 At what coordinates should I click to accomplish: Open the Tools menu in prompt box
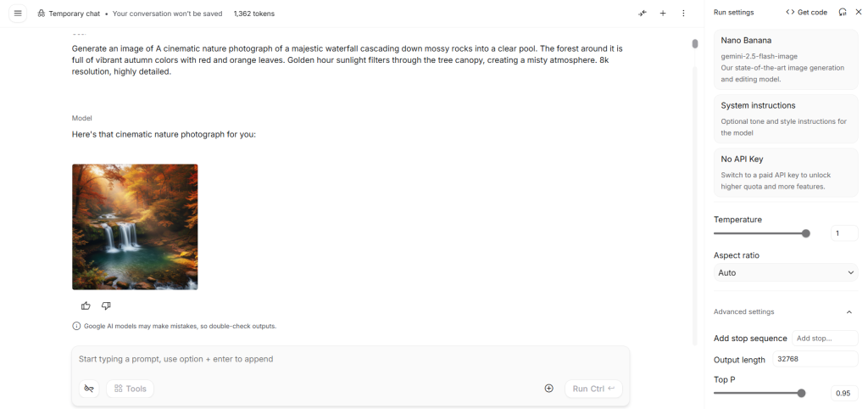tap(130, 389)
